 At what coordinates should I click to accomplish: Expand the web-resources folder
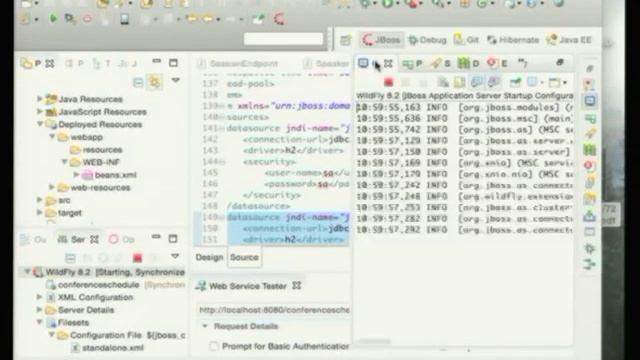coord(52,187)
